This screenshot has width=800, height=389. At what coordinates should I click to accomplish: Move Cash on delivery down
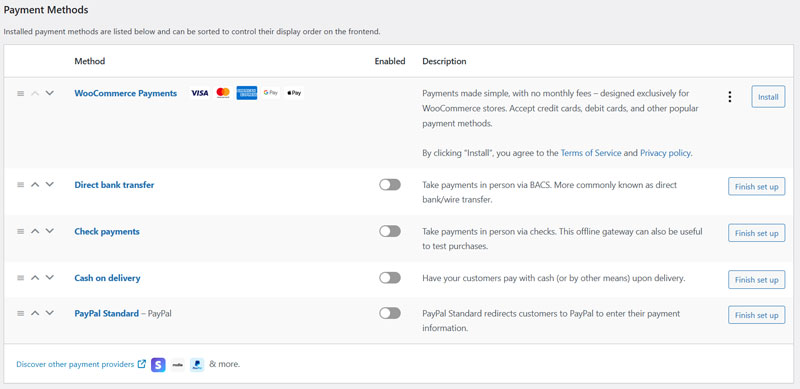(49, 277)
